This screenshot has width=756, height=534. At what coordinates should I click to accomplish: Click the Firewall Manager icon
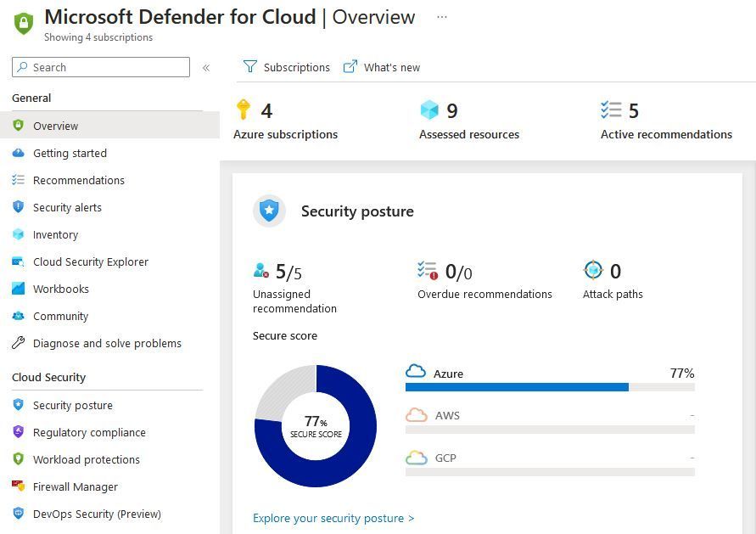coord(19,486)
